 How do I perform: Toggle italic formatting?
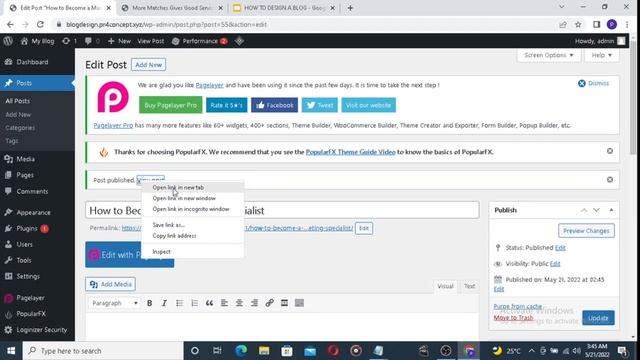click(x=164, y=303)
